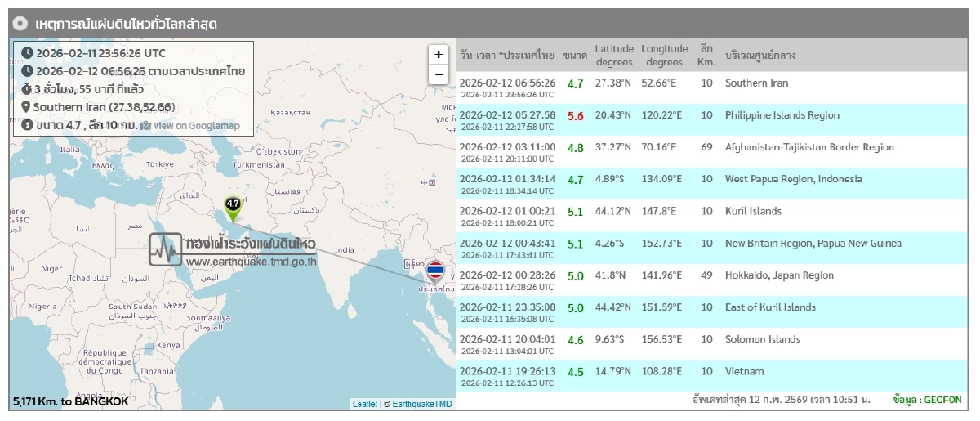Click the seismograph watermark logo icon
Screen dimensions: 980x421
click(164, 249)
